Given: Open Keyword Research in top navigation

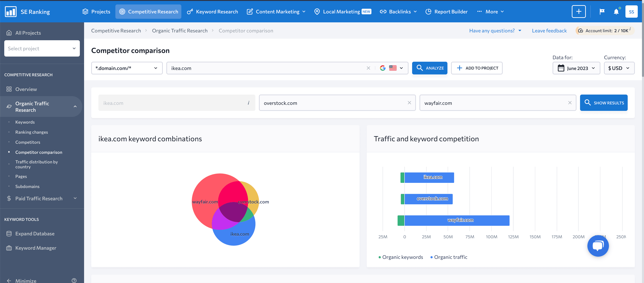Looking at the screenshot, I should coord(212,11).
